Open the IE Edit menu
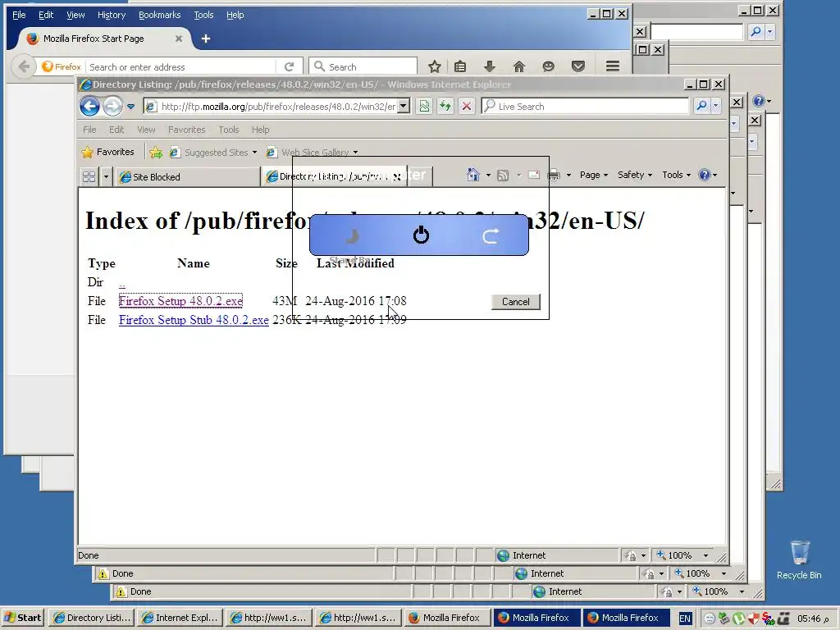This screenshot has width=840, height=630. tap(116, 130)
